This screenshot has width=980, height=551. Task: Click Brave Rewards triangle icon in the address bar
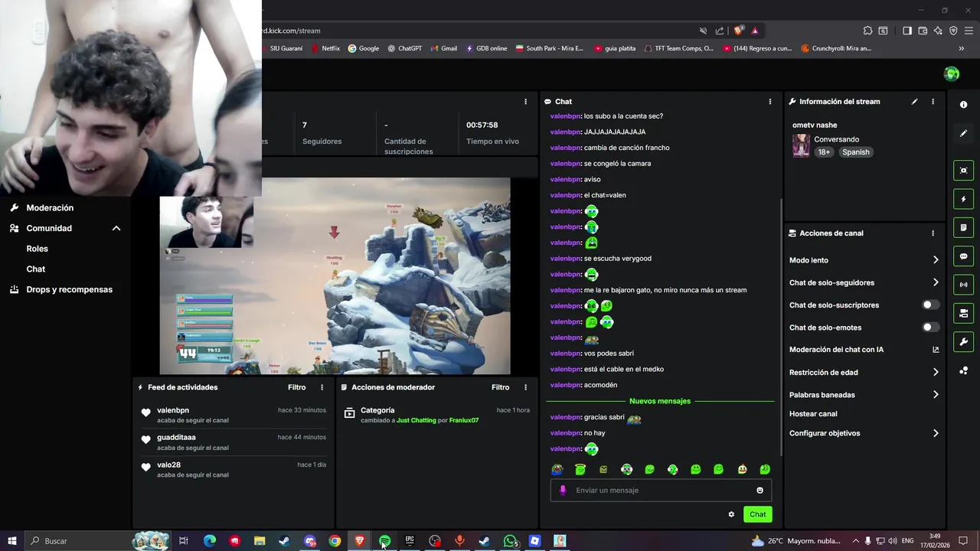pyautogui.click(x=755, y=31)
